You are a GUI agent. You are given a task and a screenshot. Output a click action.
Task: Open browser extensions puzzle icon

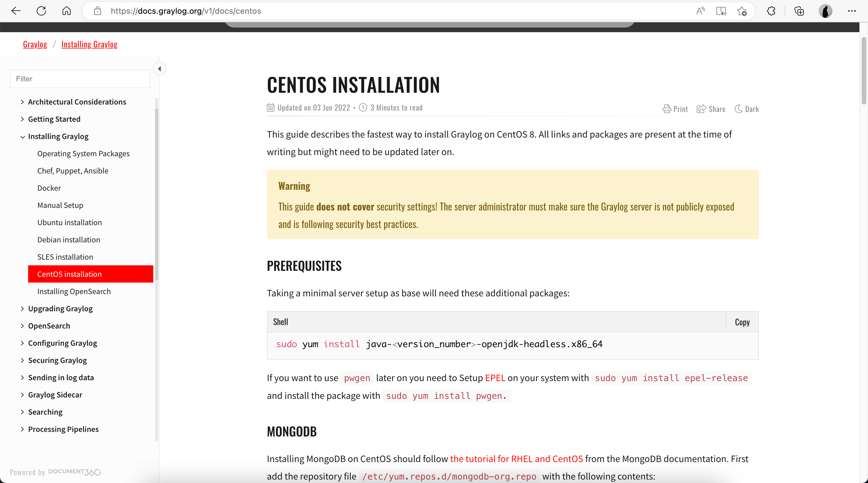(771, 11)
